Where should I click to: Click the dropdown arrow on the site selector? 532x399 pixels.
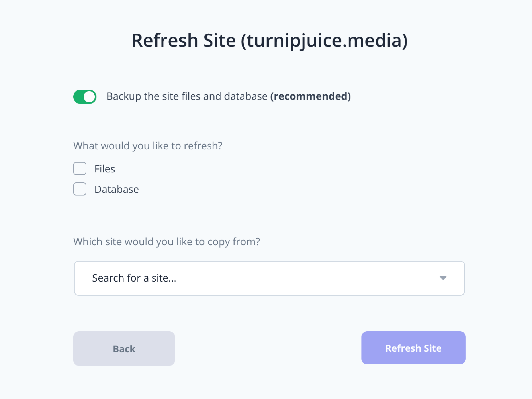click(443, 278)
